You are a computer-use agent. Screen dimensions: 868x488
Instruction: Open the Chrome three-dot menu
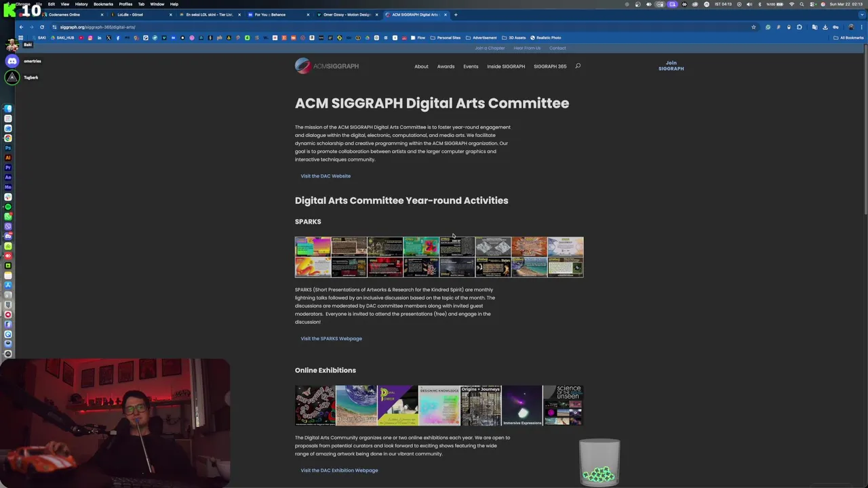click(x=861, y=27)
